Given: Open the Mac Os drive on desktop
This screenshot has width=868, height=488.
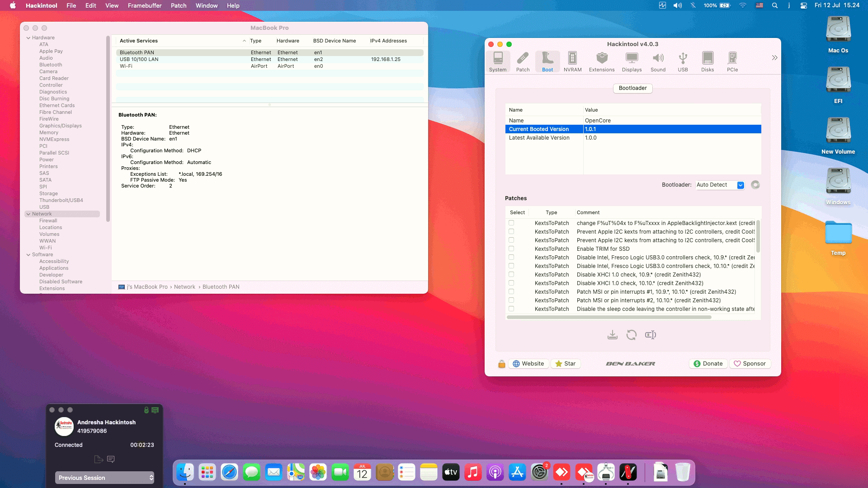Looking at the screenshot, I should tap(838, 35).
